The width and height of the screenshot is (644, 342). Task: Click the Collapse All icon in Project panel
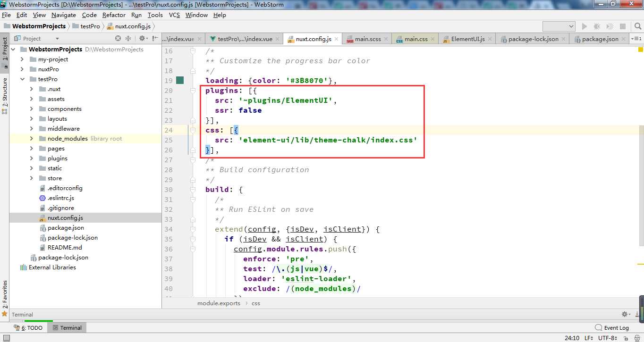128,39
